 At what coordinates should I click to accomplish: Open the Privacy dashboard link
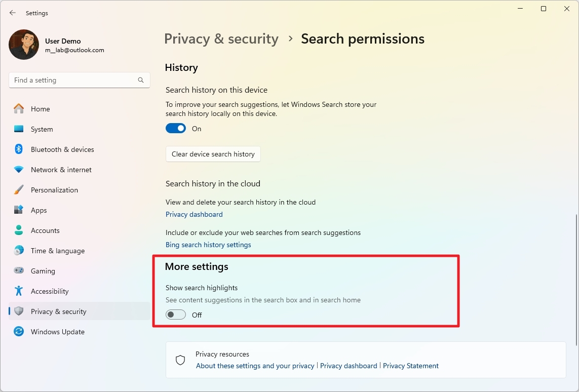click(x=194, y=214)
